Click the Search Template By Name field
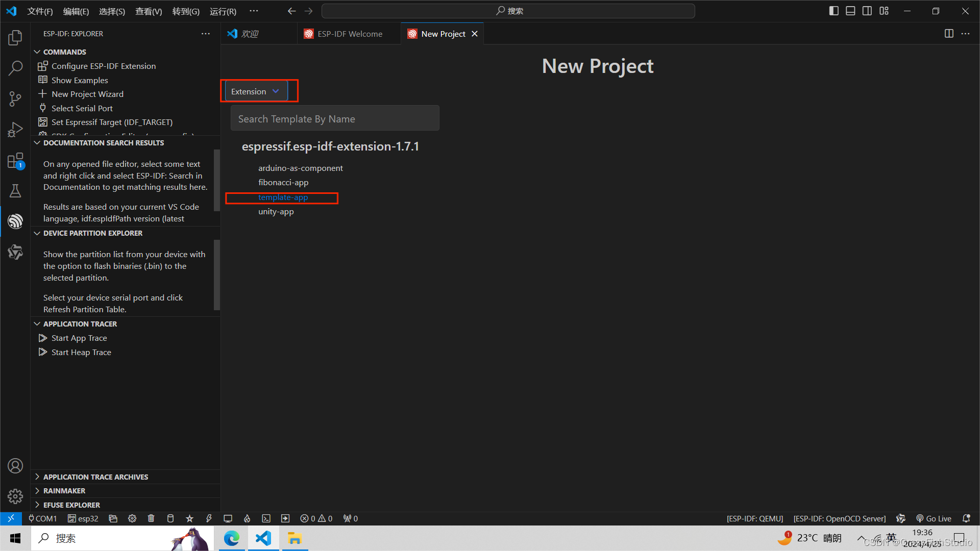Image resolution: width=980 pixels, height=551 pixels. (x=335, y=119)
